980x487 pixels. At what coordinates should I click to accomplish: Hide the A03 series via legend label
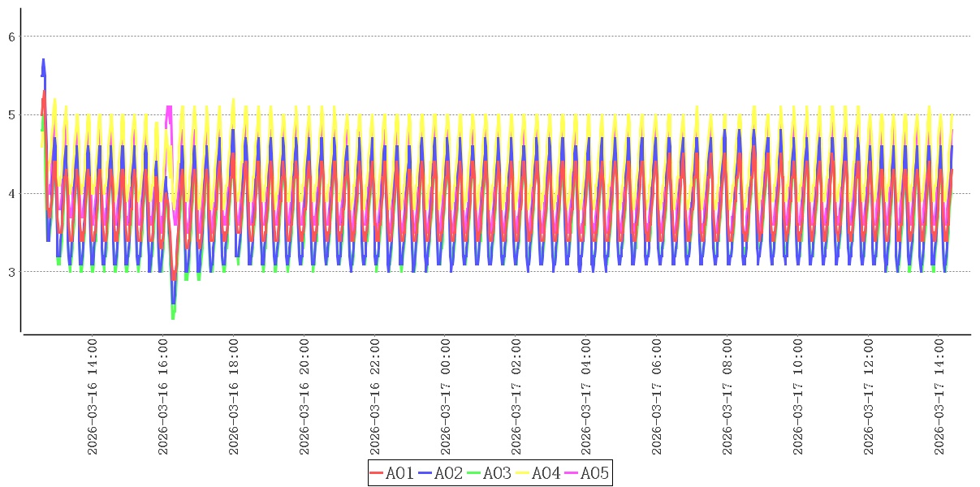tap(497, 473)
